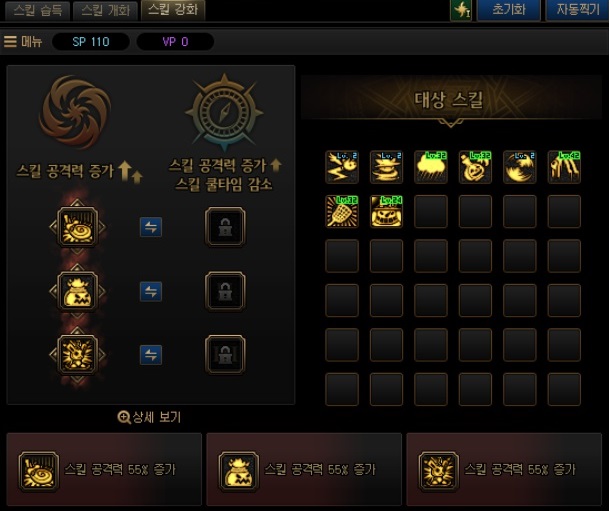The width and height of the screenshot is (609, 511).
Task: Click the SP 110 points display
Action: tap(91, 42)
